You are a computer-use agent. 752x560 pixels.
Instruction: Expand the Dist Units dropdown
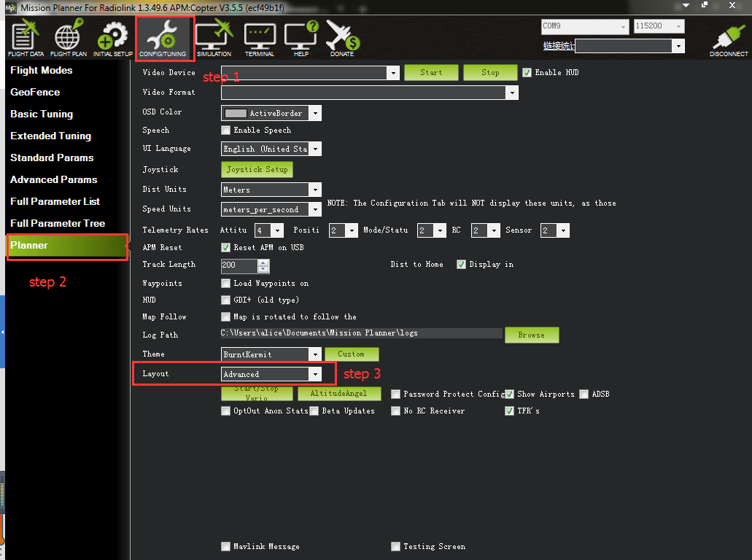pos(314,190)
